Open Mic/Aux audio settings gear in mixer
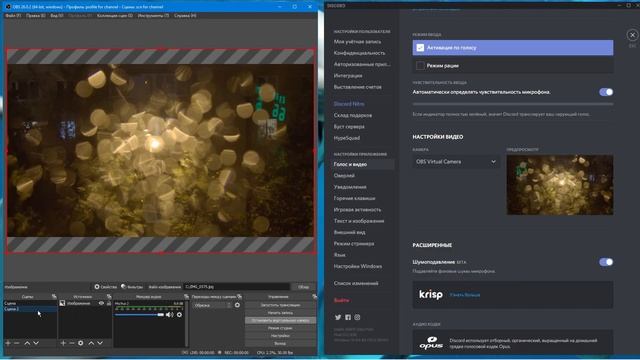 point(179,315)
